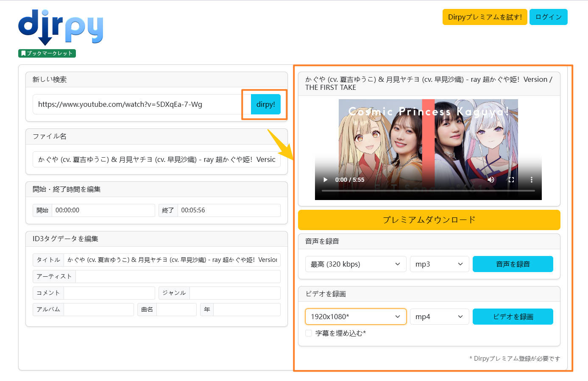Viewport: 588px width, 381px height.
Task: Open the mp3 audio format dropdown
Action: [439, 264]
